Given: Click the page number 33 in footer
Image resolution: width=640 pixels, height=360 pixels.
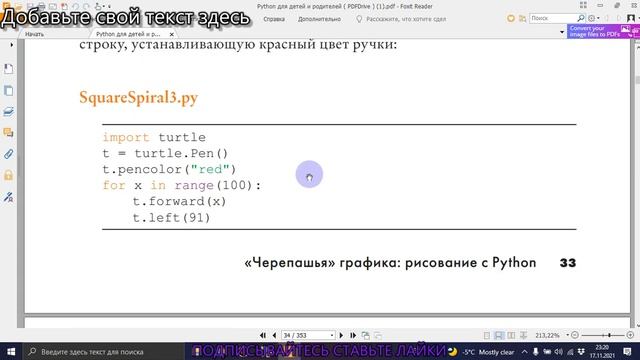Looking at the screenshot, I should pyautogui.click(x=568, y=262).
